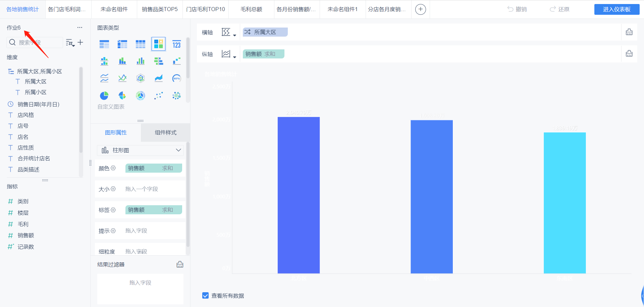Select the grouped column chart type
Screen dimensions: 644x307
coord(141,61)
